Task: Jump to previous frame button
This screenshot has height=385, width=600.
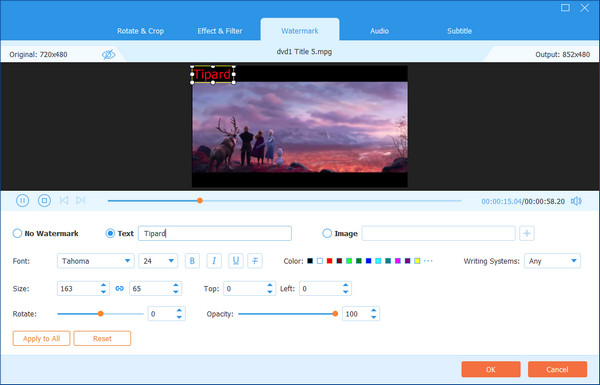Action: [64, 200]
